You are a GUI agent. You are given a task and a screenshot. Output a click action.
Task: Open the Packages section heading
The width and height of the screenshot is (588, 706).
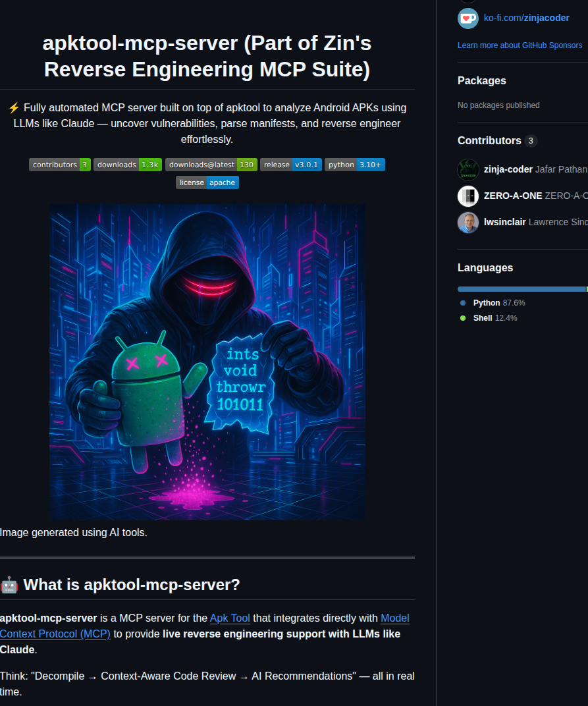[x=482, y=80]
